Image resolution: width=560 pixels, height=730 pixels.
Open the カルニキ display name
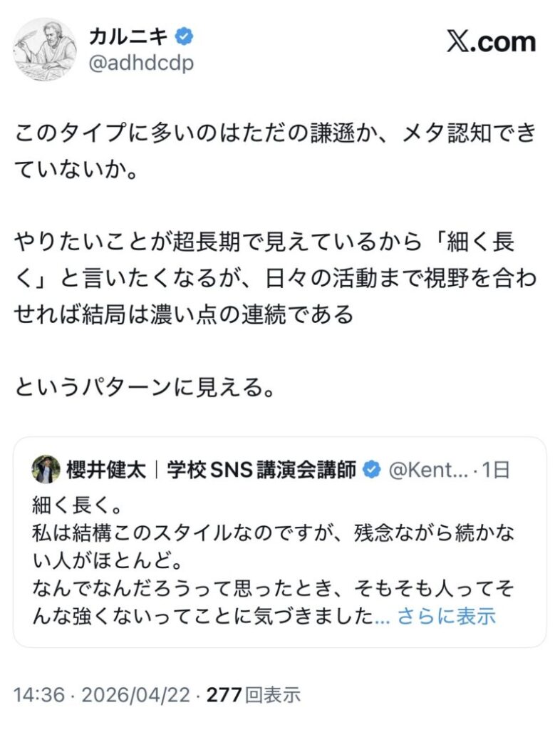tap(130, 36)
